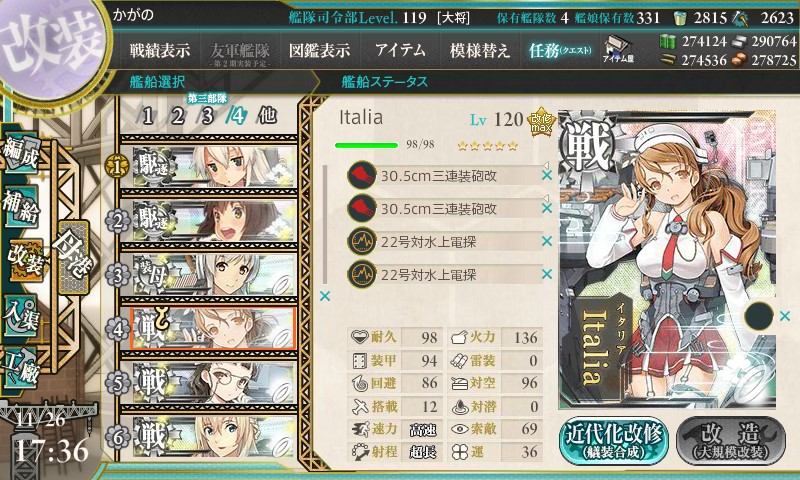Open the 入渠 repair dock menu
The image size is (800, 480).
[21, 316]
